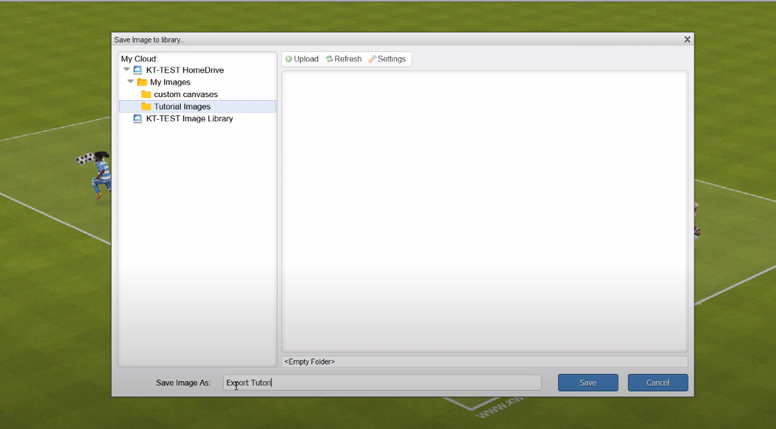This screenshot has height=429, width=776.
Task: Open the custom canvases folder label
Action: click(x=186, y=94)
